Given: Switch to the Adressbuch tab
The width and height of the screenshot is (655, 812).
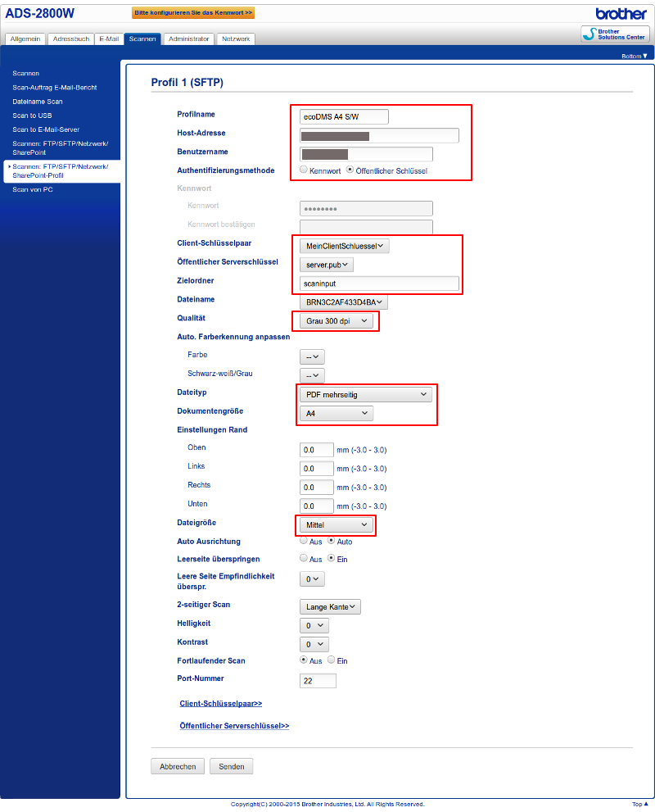Looking at the screenshot, I should (x=71, y=39).
